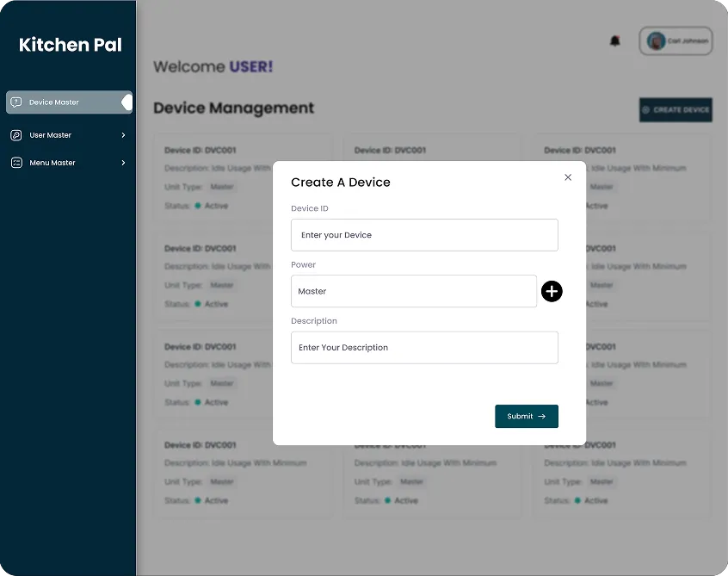Focus the Device ID input field
Screen dimensions: 728x576
coord(424,235)
